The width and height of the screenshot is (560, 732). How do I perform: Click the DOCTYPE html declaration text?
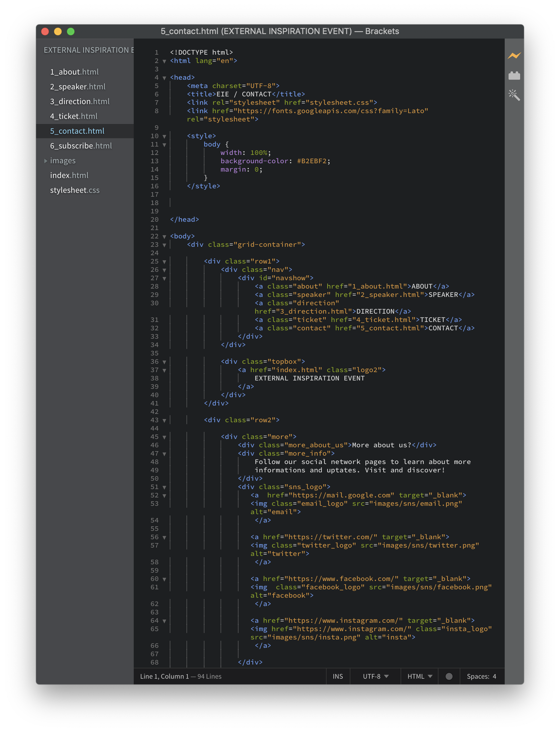(x=201, y=52)
